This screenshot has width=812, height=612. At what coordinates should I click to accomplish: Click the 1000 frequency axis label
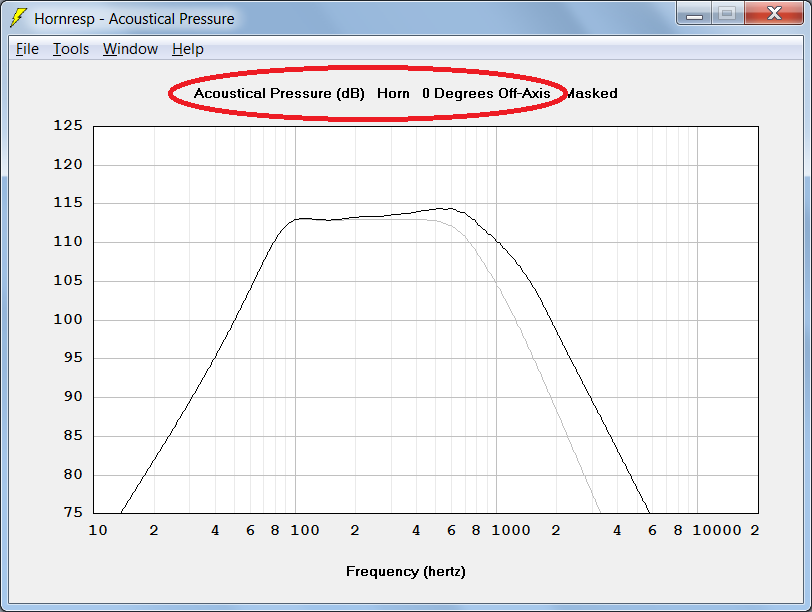(511, 530)
